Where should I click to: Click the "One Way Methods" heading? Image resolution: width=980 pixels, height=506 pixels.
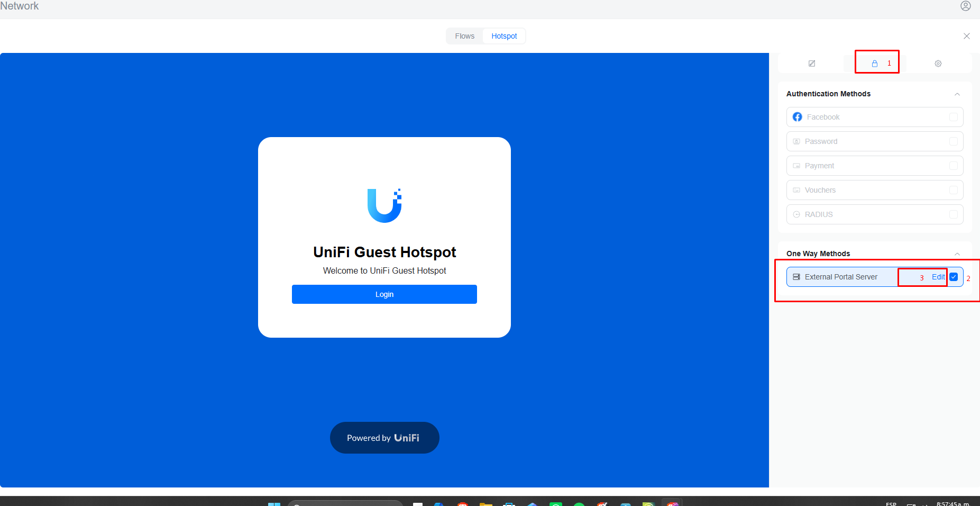pyautogui.click(x=818, y=254)
